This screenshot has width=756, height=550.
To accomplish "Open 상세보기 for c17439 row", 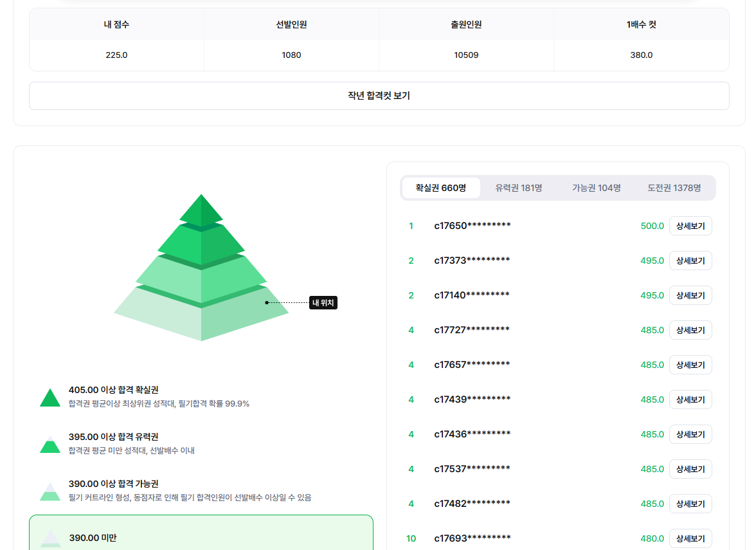I will pyautogui.click(x=690, y=399).
